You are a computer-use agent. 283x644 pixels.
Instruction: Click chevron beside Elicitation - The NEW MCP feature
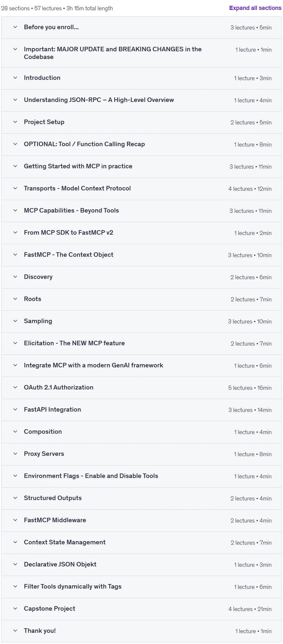coord(15,343)
